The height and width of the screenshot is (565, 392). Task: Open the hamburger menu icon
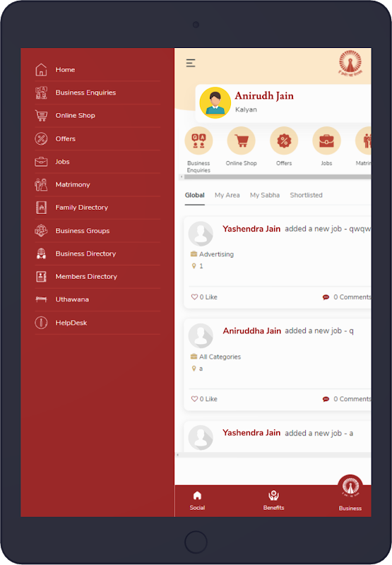(x=191, y=63)
